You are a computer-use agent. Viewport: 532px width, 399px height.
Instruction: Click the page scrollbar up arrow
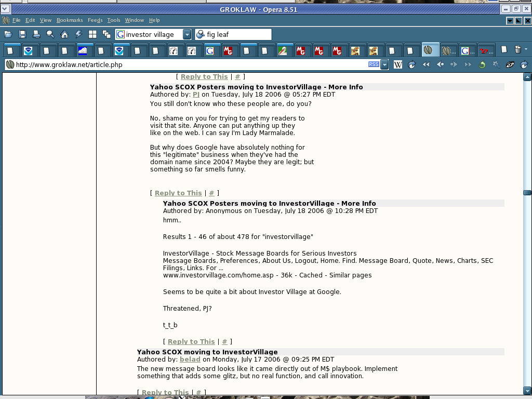coord(527,77)
